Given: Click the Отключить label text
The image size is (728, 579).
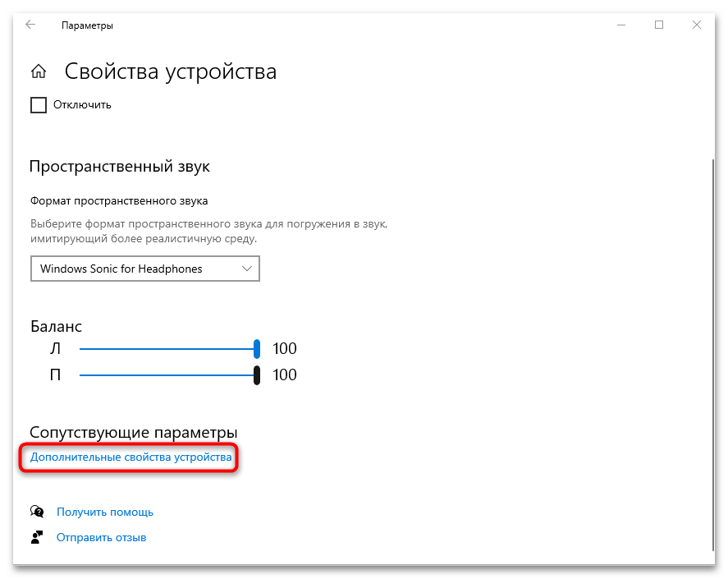Looking at the screenshot, I should point(82,105).
